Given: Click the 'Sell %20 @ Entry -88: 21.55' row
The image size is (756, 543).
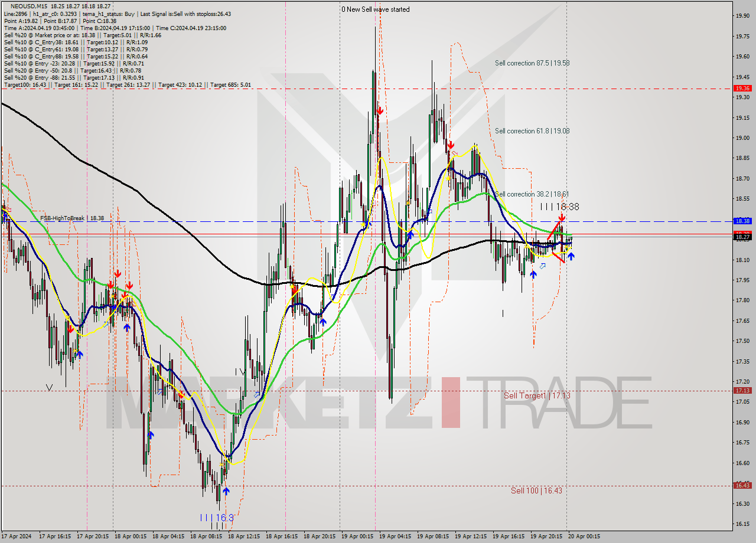Looking at the screenshot, I should pos(74,77).
